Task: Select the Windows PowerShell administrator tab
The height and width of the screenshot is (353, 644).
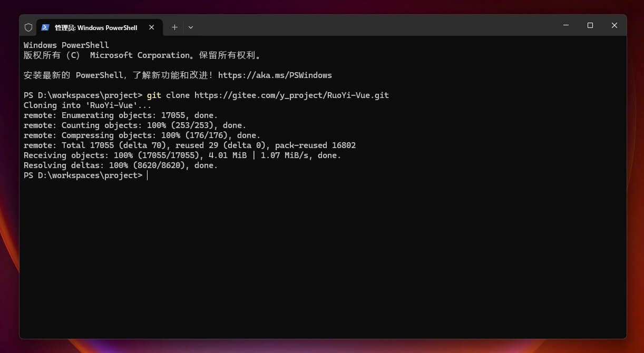Action: (99, 27)
